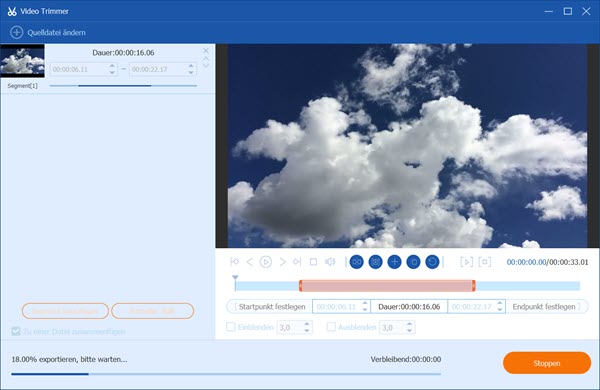The height and width of the screenshot is (390, 600).
Task: Enable the Ausblenden checkbox
Action: coord(331,327)
